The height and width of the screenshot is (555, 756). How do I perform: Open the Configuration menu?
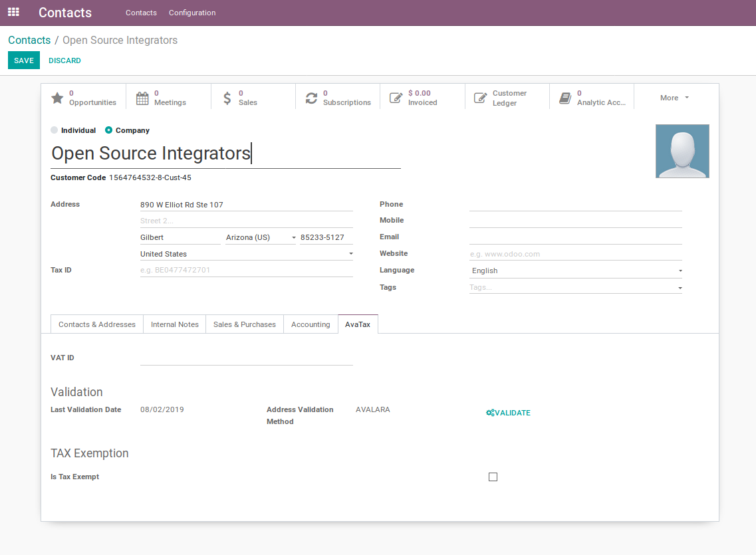point(192,13)
